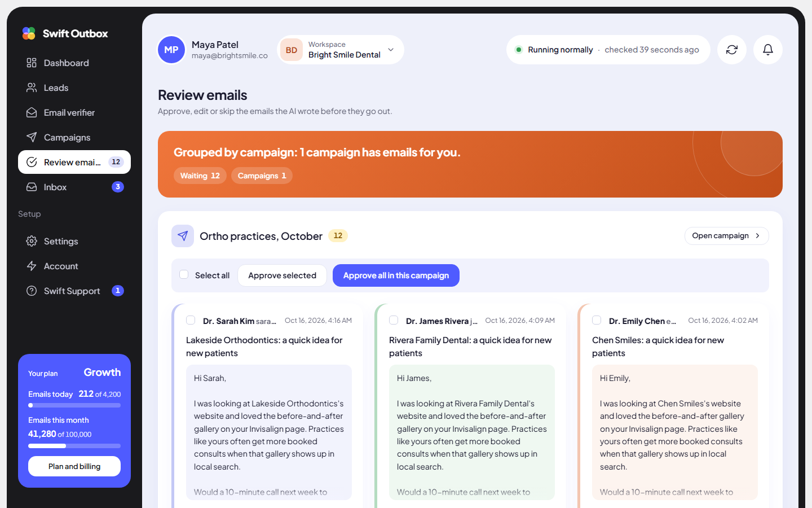The image size is (812, 508).
Task: Click the Ortho practices campaign send icon
Action: pyautogui.click(x=183, y=236)
